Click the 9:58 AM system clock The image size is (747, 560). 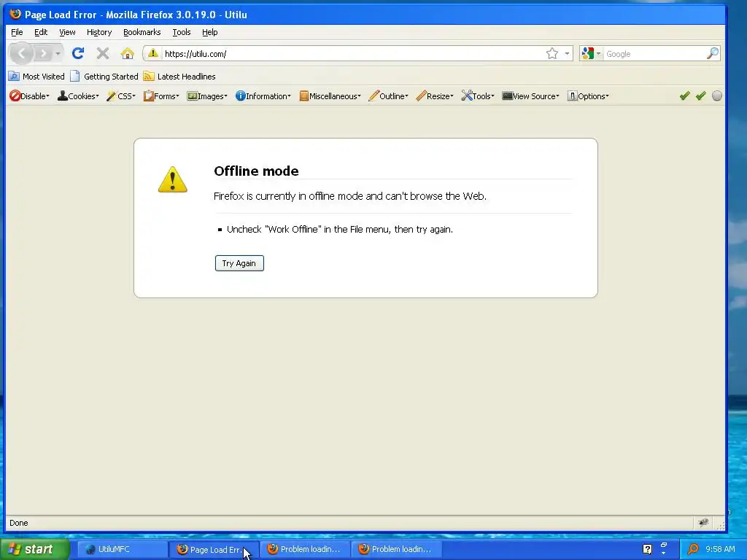coord(720,549)
